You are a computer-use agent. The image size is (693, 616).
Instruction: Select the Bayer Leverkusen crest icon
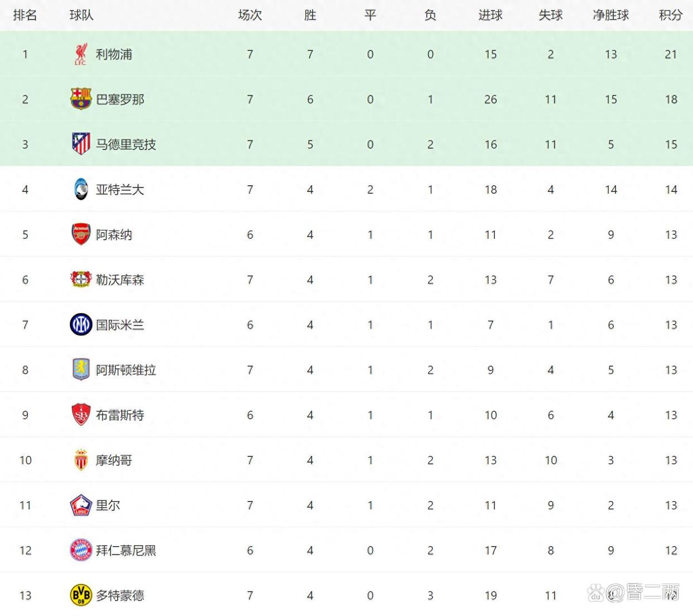point(81,279)
